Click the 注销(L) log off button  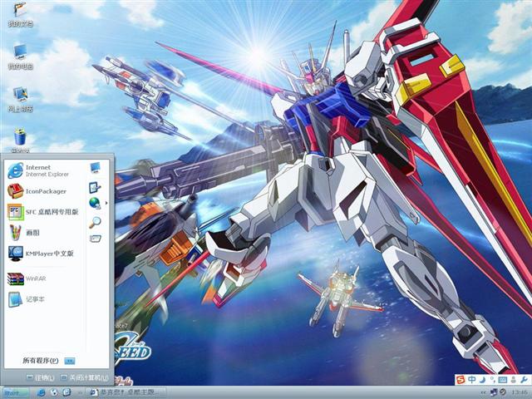tap(41, 377)
